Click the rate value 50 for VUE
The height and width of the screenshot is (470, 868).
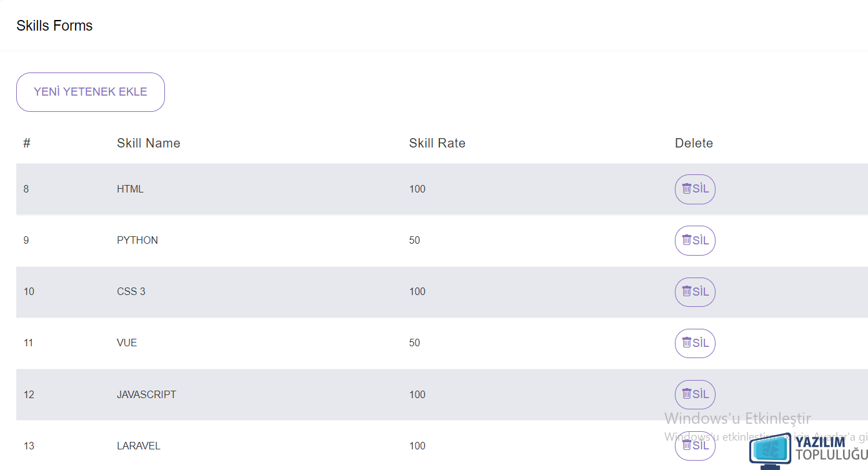click(415, 342)
